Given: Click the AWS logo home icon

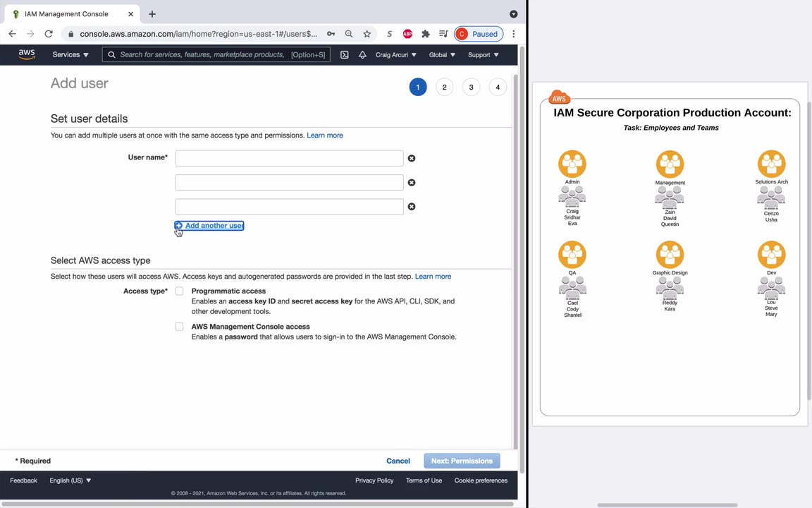Looking at the screenshot, I should [26, 54].
